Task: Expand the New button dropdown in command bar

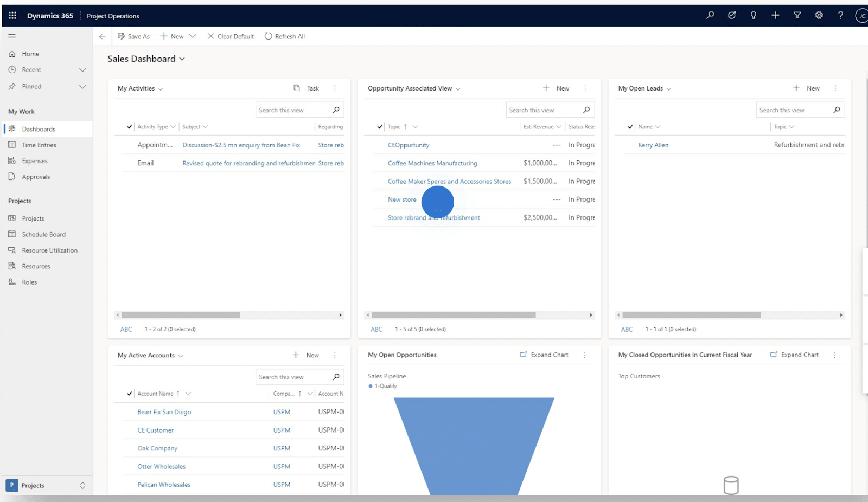Action: [194, 36]
